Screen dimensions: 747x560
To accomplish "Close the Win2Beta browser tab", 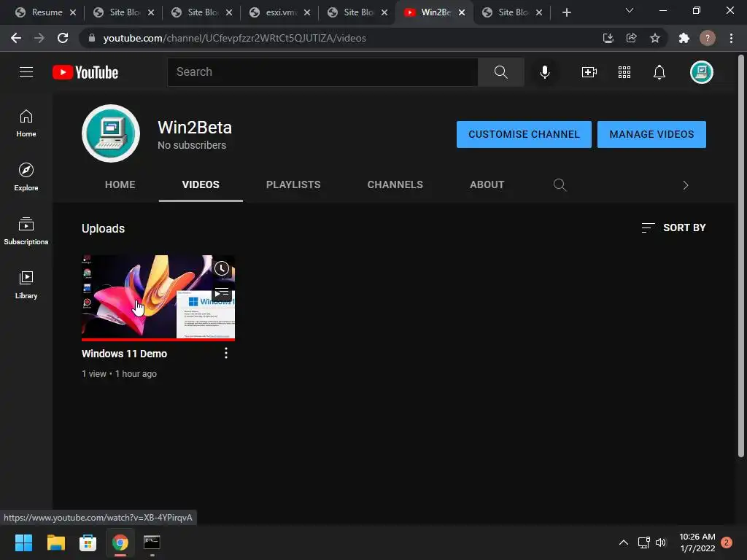I will tap(462, 12).
